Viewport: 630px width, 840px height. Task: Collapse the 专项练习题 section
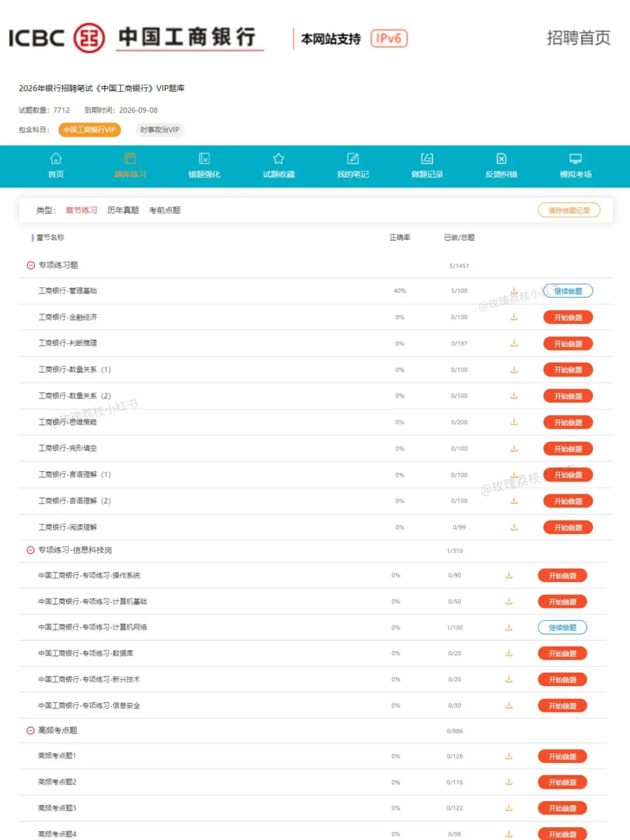pyautogui.click(x=31, y=265)
